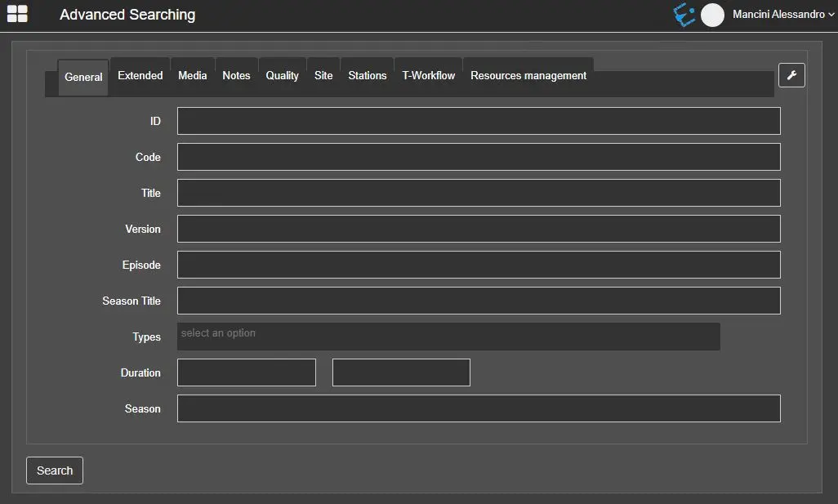Open the Media tab
The height and width of the screenshot is (504, 838).
pos(193,75)
